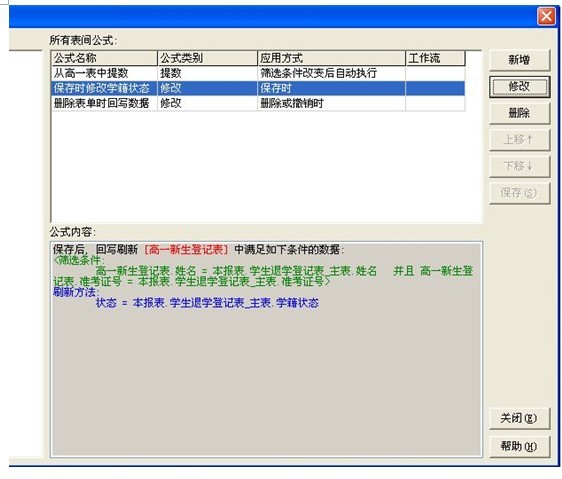The height and width of the screenshot is (479, 562).
Task: Close the dialog with red X
Action: coord(546,16)
